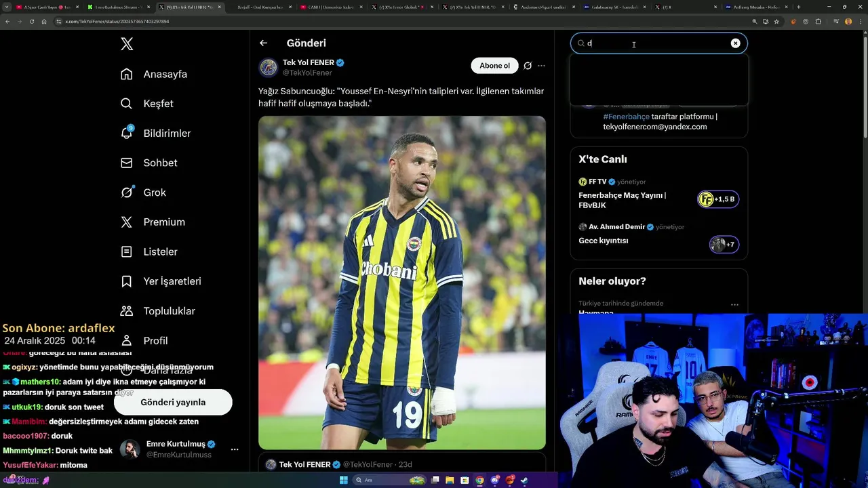Click the install app icon in address bar
The width and height of the screenshot is (868, 488).
(x=766, y=22)
